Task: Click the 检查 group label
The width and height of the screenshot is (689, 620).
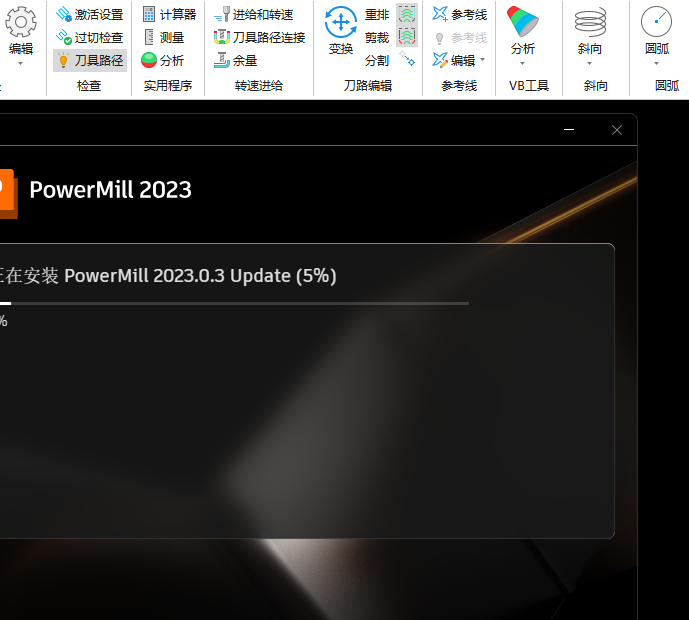Action: (89, 86)
